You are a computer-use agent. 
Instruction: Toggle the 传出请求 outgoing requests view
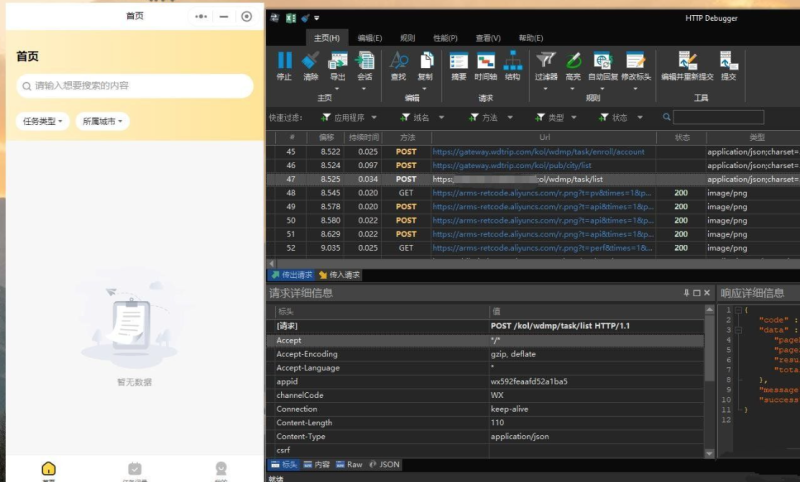[x=292, y=275]
